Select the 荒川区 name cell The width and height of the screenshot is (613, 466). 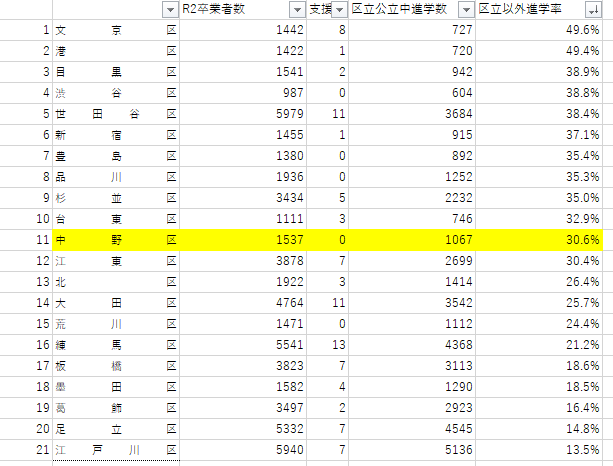(116, 324)
